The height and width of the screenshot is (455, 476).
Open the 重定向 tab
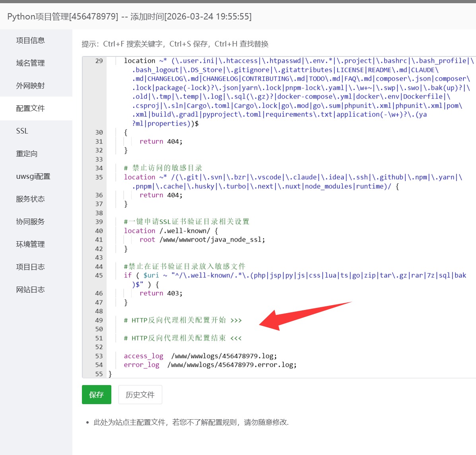[x=27, y=153]
